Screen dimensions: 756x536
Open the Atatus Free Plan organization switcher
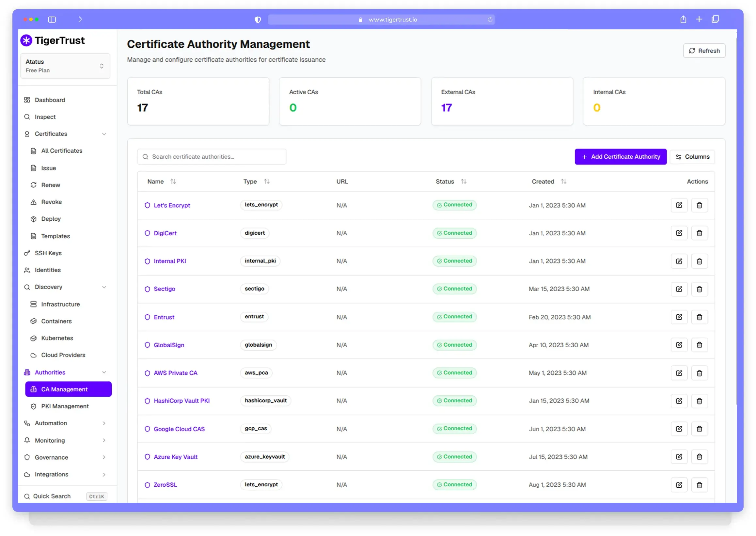pyautogui.click(x=65, y=66)
